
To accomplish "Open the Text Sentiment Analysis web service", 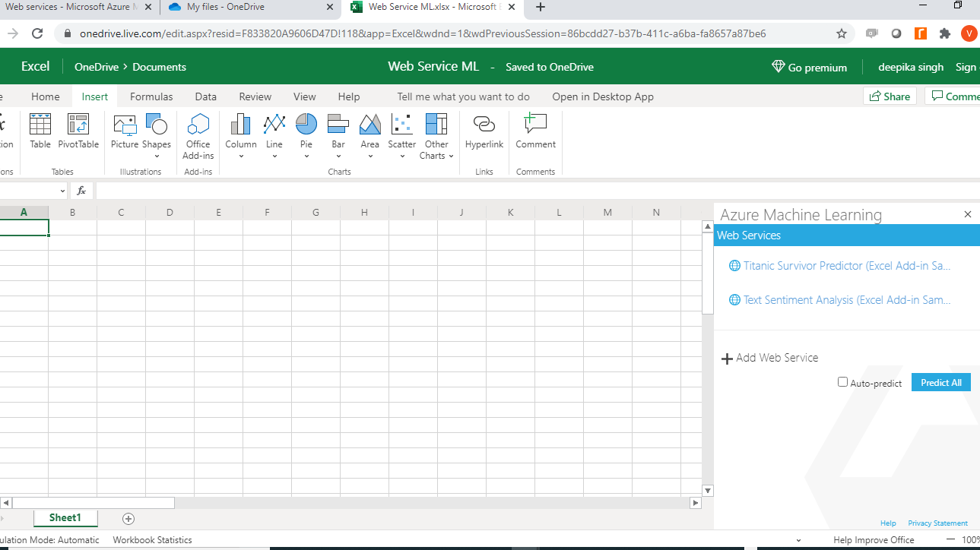I will 840,300.
